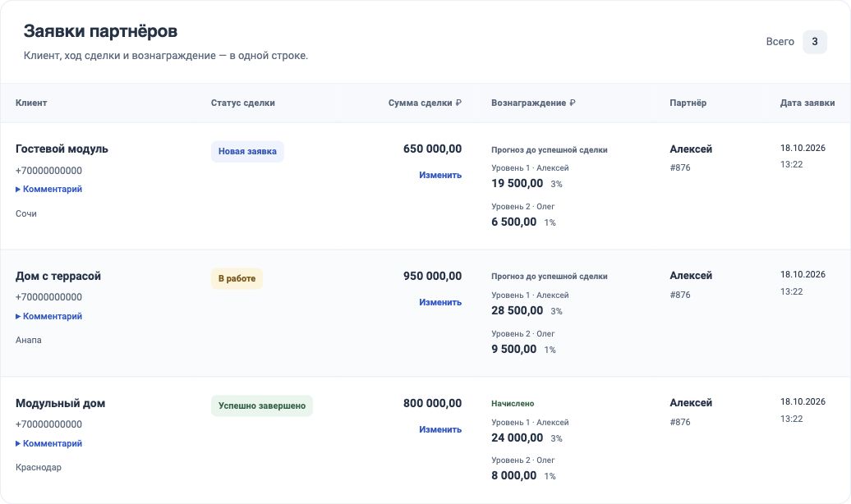The height and width of the screenshot is (504, 851).
Task: Click phone number in Модульный дом row
Action: tap(48, 424)
